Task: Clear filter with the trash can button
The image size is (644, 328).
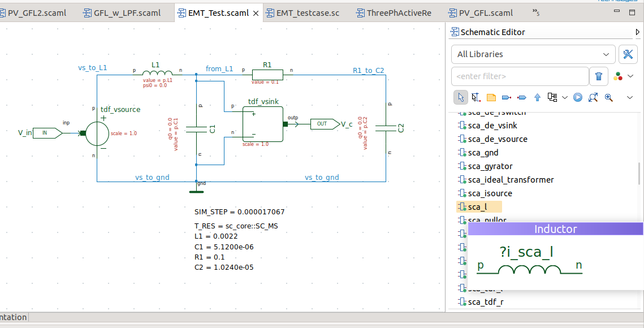Action: tap(599, 76)
